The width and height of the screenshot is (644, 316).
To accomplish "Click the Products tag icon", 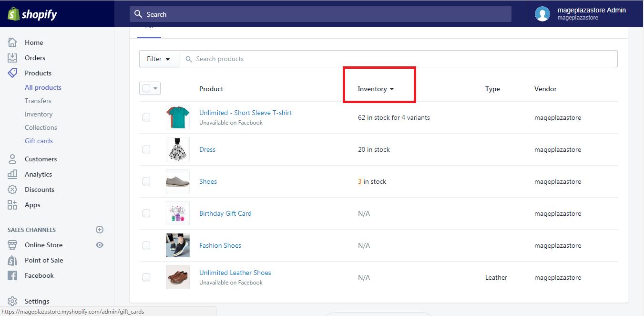I will pos(12,73).
